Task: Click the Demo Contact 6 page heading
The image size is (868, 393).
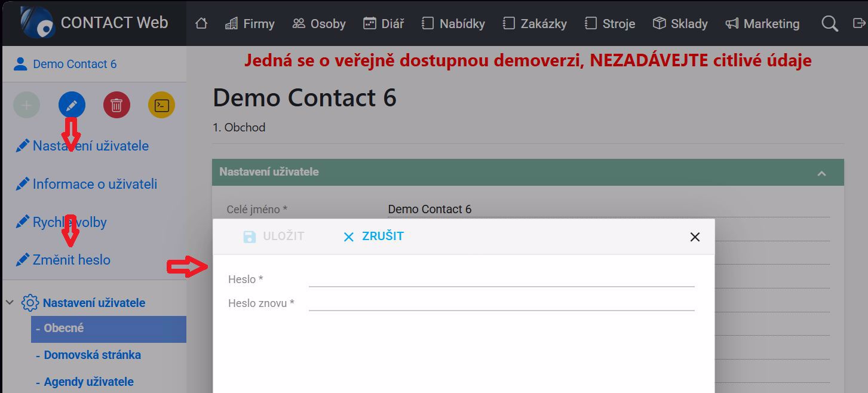Action: click(x=305, y=98)
